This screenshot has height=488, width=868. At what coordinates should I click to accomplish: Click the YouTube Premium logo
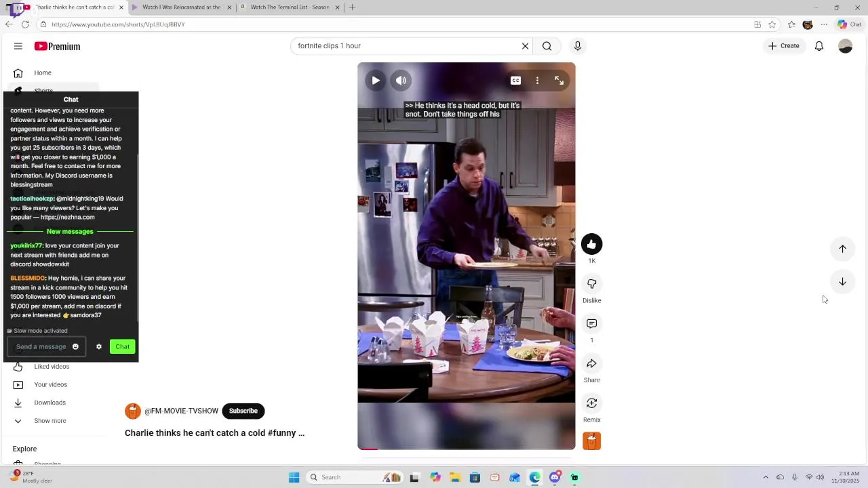(x=58, y=46)
